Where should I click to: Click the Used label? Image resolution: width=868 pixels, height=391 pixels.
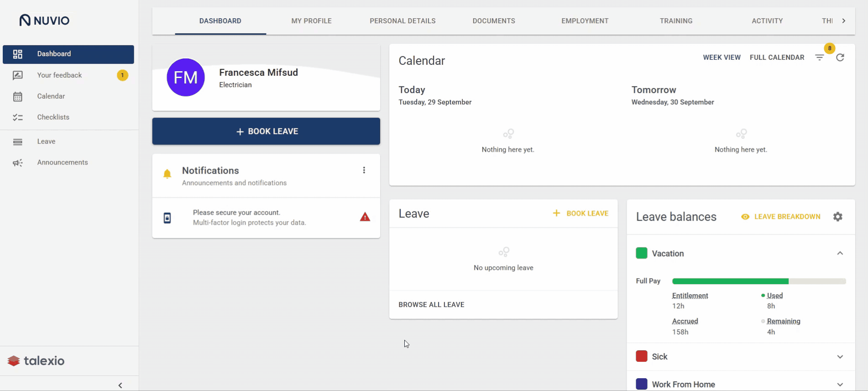tap(775, 296)
